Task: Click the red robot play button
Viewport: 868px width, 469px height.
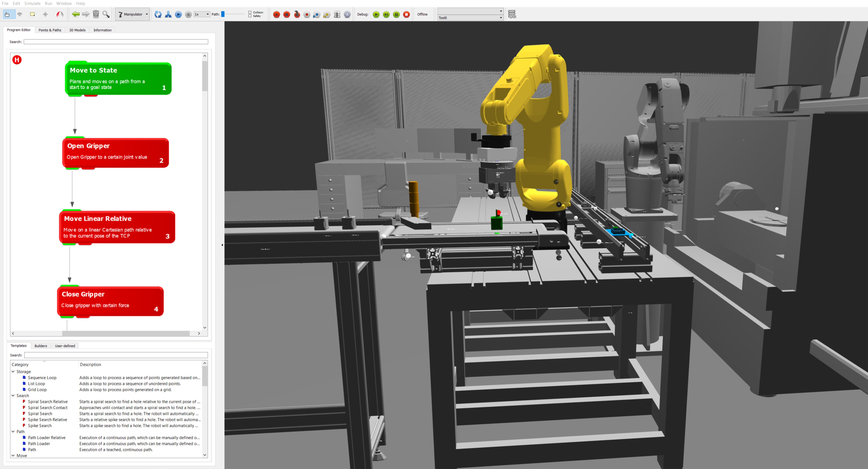Action: click(x=276, y=14)
